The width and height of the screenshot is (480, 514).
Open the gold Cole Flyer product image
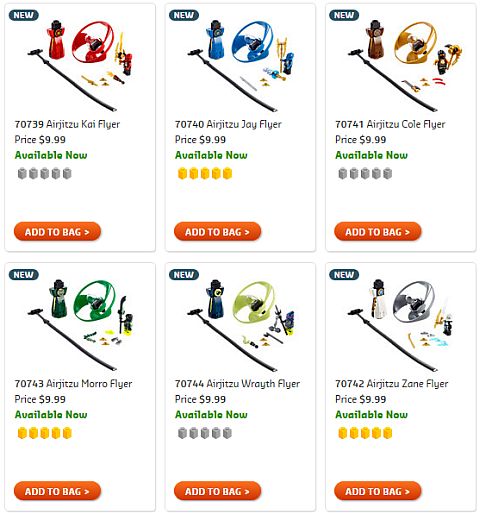(x=404, y=66)
